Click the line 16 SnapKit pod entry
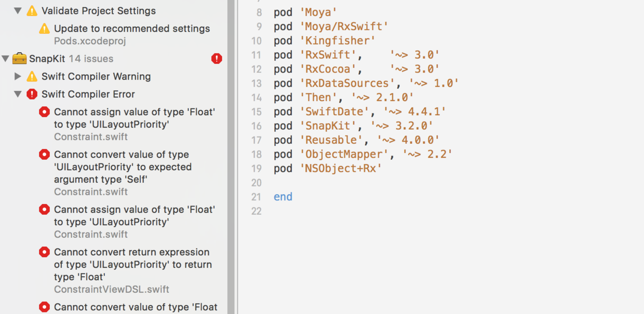Image resolution: width=644 pixels, height=314 pixels. click(353, 126)
